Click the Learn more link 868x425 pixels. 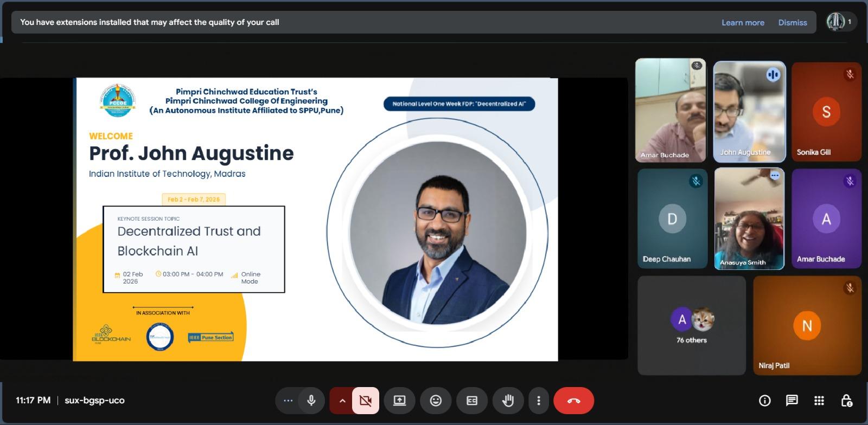point(742,23)
